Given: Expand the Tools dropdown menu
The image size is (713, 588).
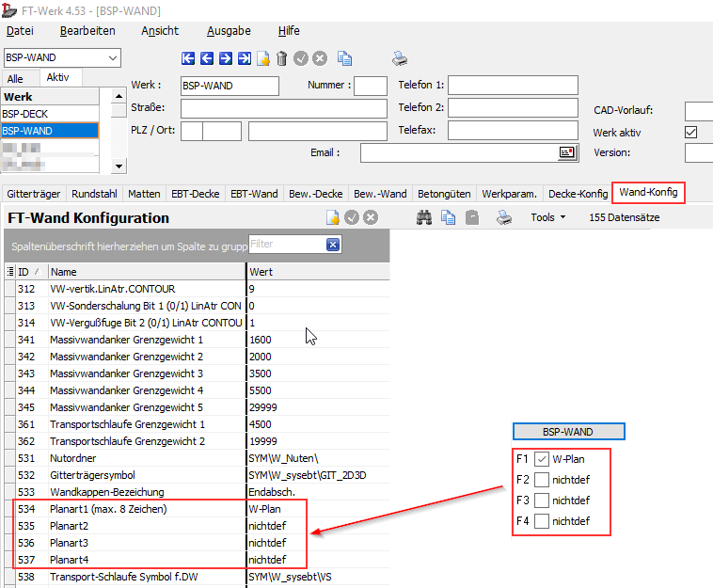Looking at the screenshot, I should (x=547, y=217).
